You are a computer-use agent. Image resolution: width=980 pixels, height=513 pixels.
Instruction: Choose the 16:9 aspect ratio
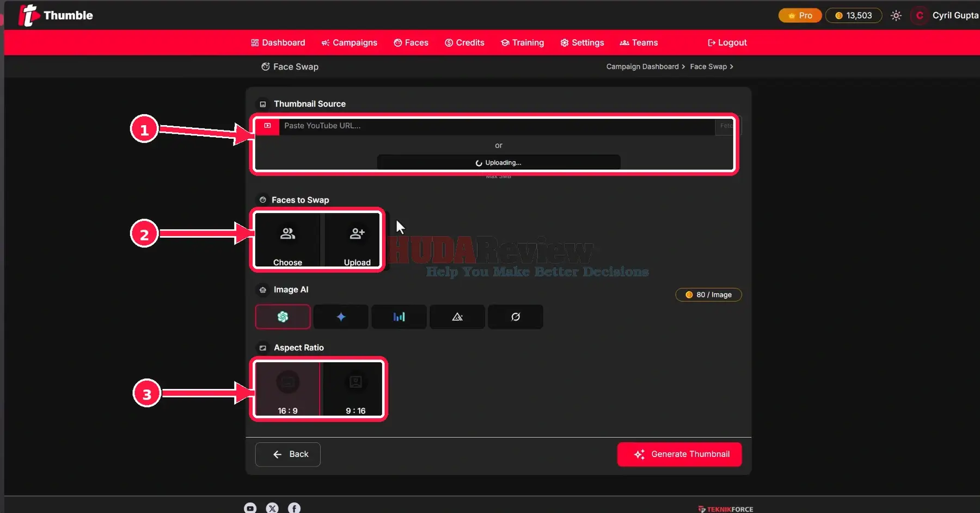point(287,390)
